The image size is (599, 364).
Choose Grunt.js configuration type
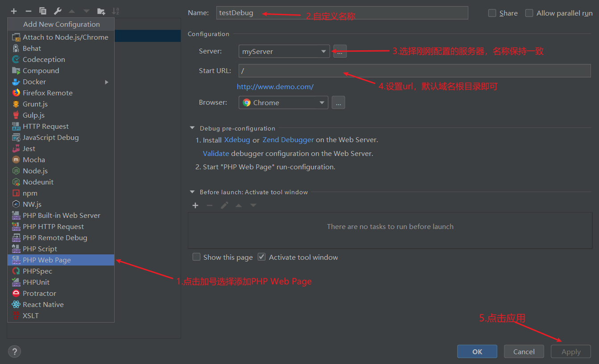[x=61, y=104]
